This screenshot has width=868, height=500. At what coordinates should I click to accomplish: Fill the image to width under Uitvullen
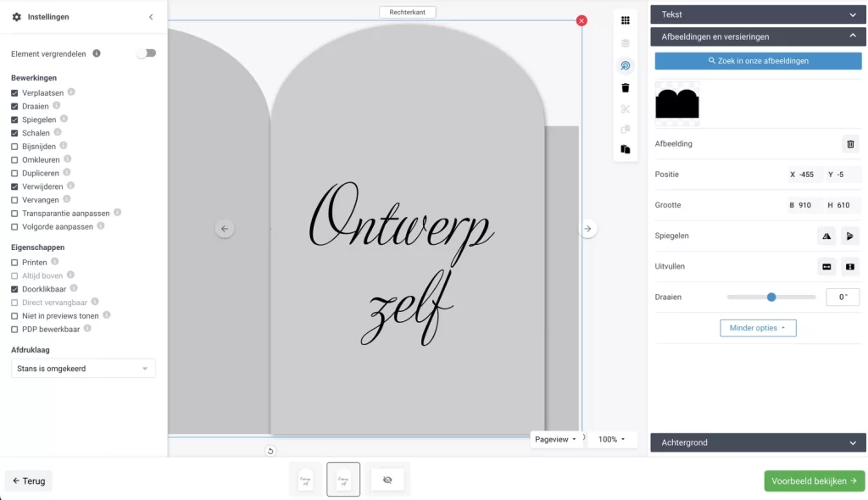(826, 266)
